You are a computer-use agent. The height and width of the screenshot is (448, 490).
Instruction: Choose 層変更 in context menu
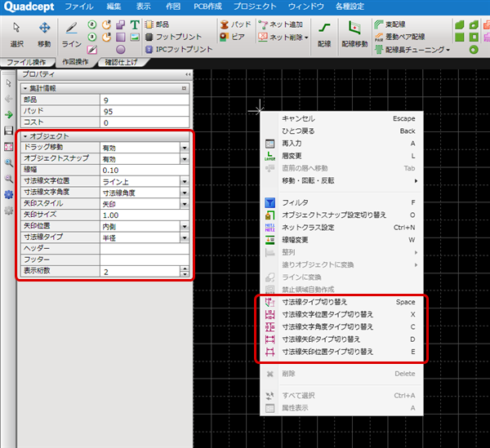[341, 156]
